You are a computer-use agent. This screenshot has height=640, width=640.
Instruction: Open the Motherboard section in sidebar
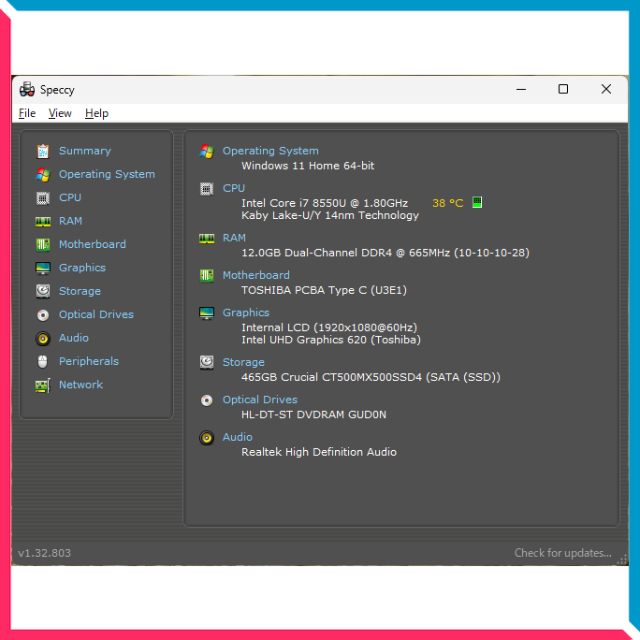click(x=93, y=244)
